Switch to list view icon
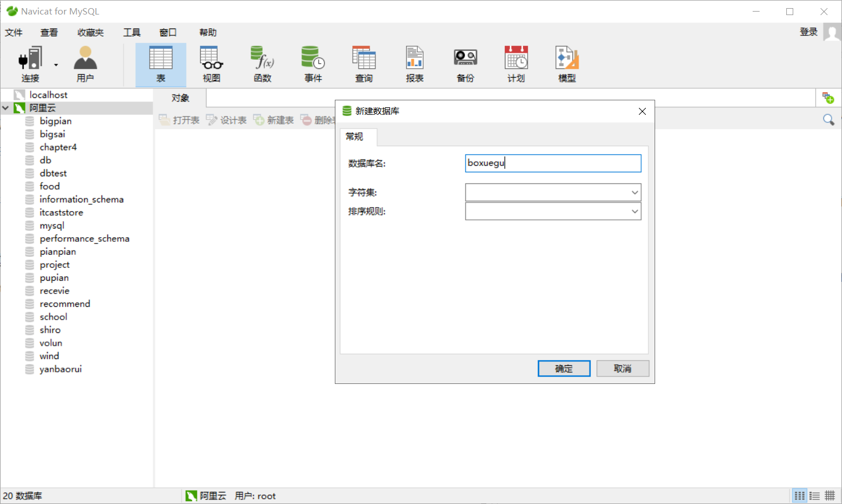Image resolution: width=842 pixels, height=504 pixels. 800,496
